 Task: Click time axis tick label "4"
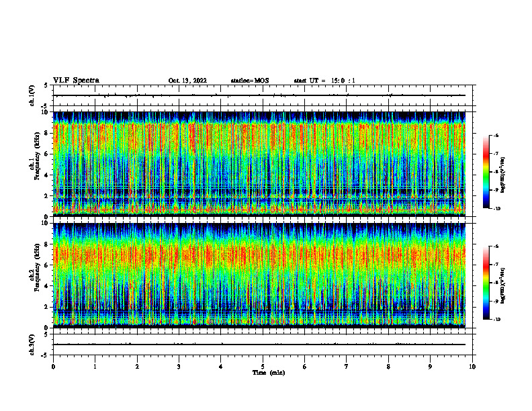tap(221, 367)
